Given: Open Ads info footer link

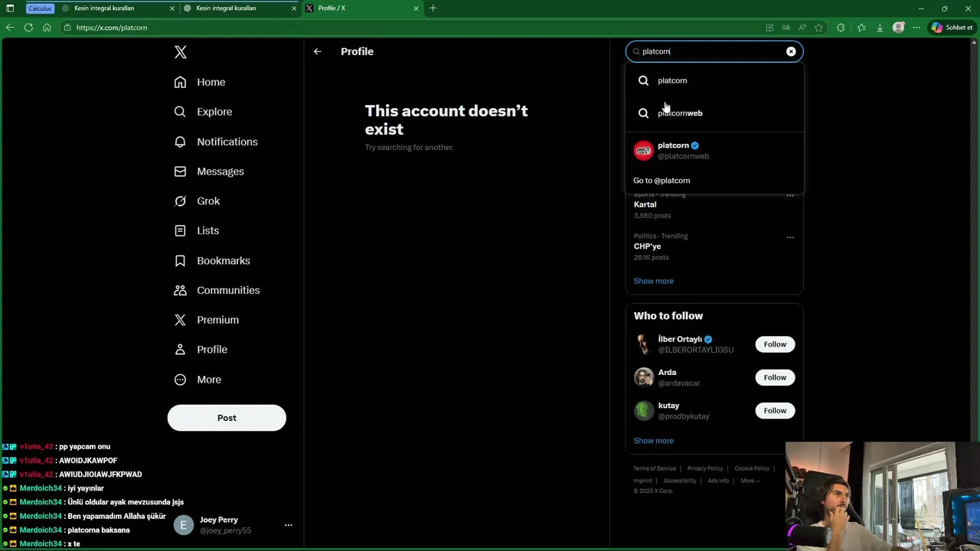Looking at the screenshot, I should (x=718, y=481).
